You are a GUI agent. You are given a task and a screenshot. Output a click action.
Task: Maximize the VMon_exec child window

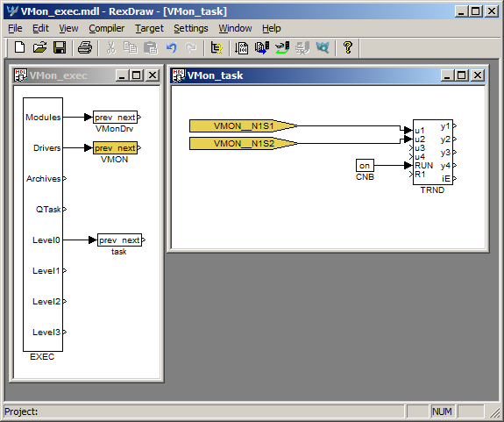coord(136,75)
